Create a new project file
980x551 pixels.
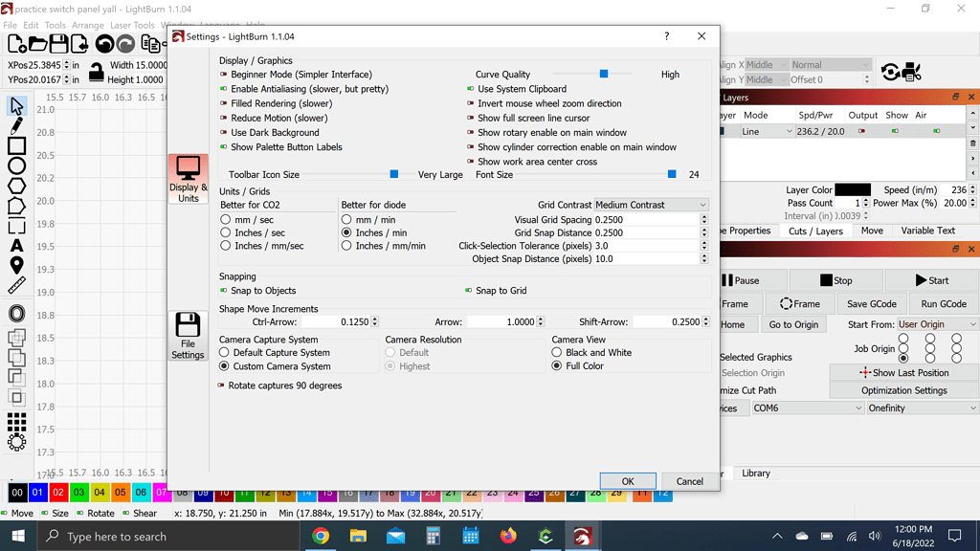[x=17, y=44]
